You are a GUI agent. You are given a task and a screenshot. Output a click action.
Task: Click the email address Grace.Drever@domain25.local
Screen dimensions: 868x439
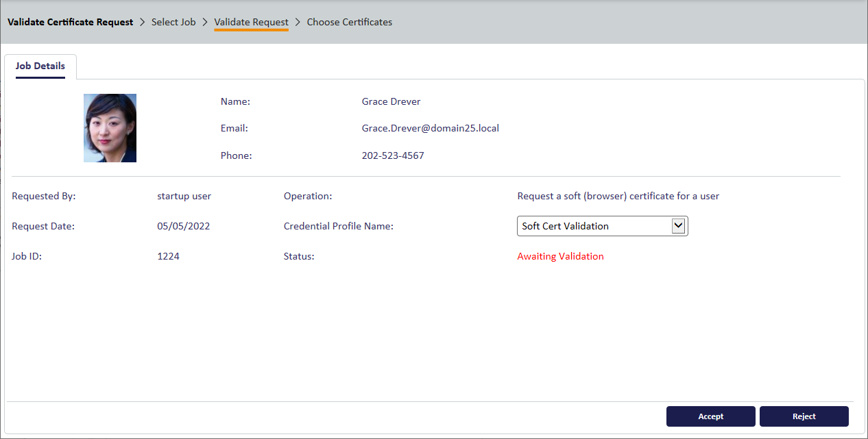point(430,128)
